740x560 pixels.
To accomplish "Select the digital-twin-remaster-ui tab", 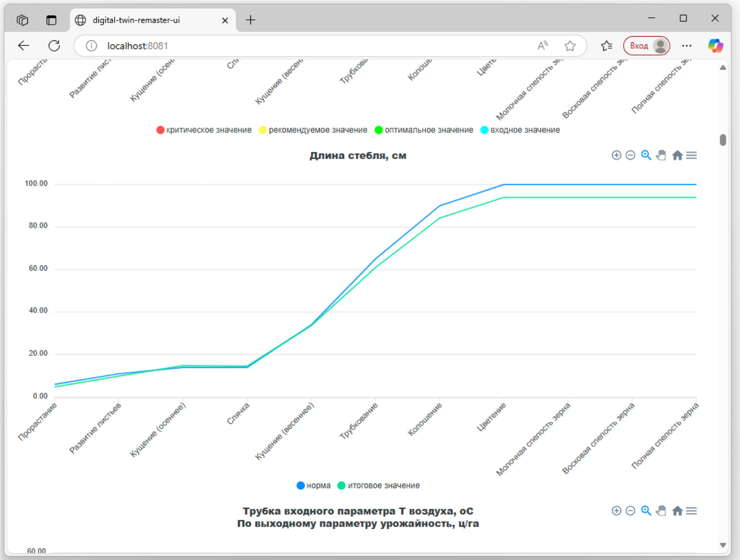I will coord(136,20).
